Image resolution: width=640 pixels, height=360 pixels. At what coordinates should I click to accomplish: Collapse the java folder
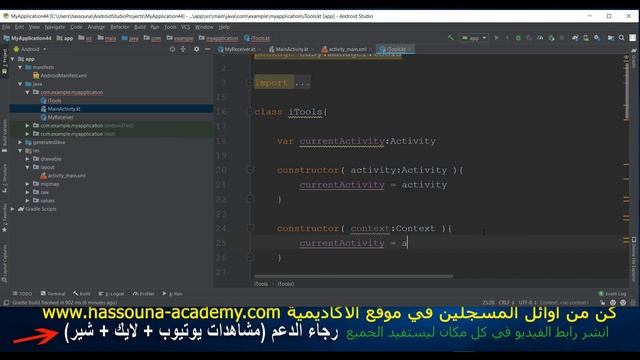click(x=20, y=84)
